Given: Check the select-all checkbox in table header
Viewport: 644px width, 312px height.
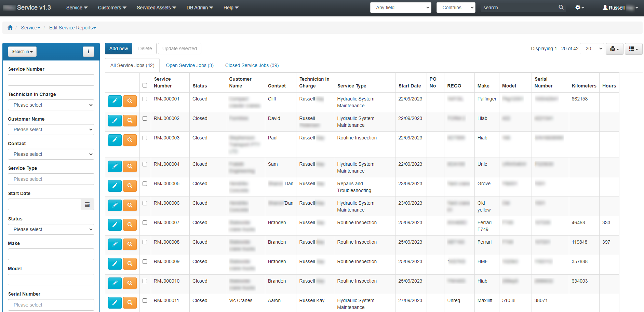Looking at the screenshot, I should [145, 85].
